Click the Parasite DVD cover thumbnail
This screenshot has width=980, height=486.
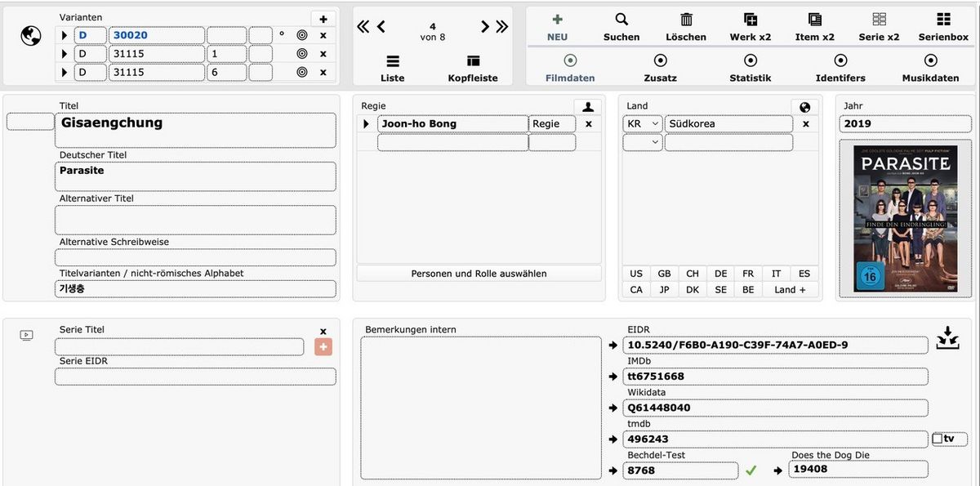pos(905,218)
